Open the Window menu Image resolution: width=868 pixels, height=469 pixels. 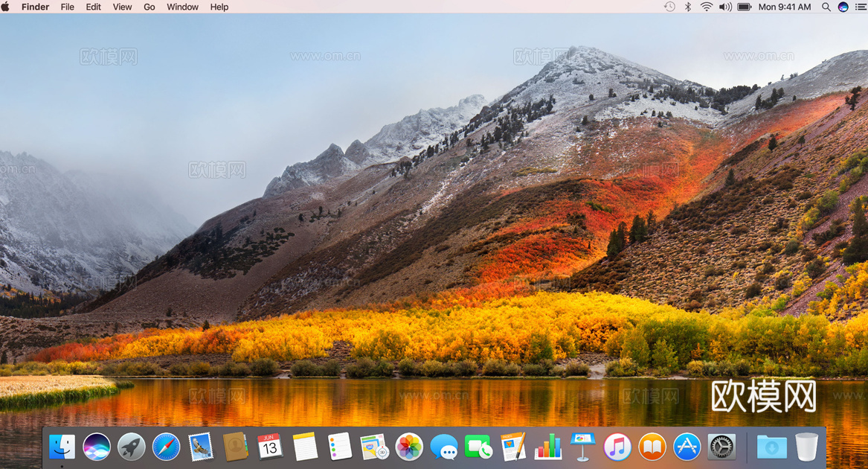click(183, 7)
